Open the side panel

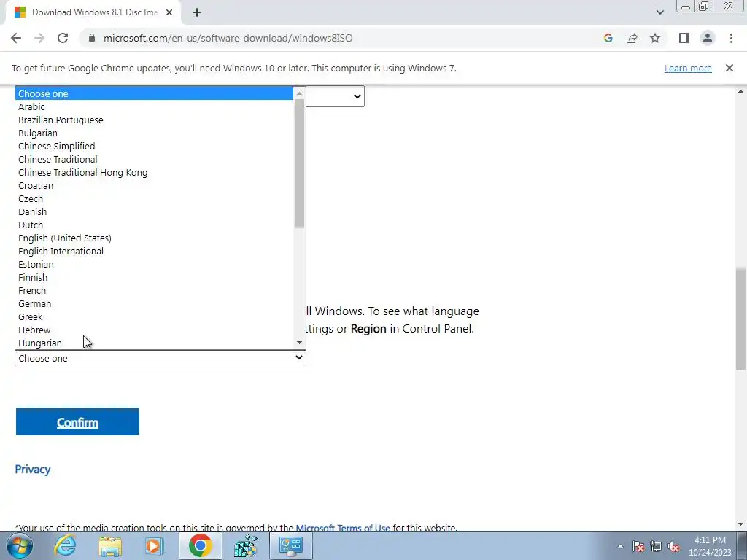pos(684,38)
